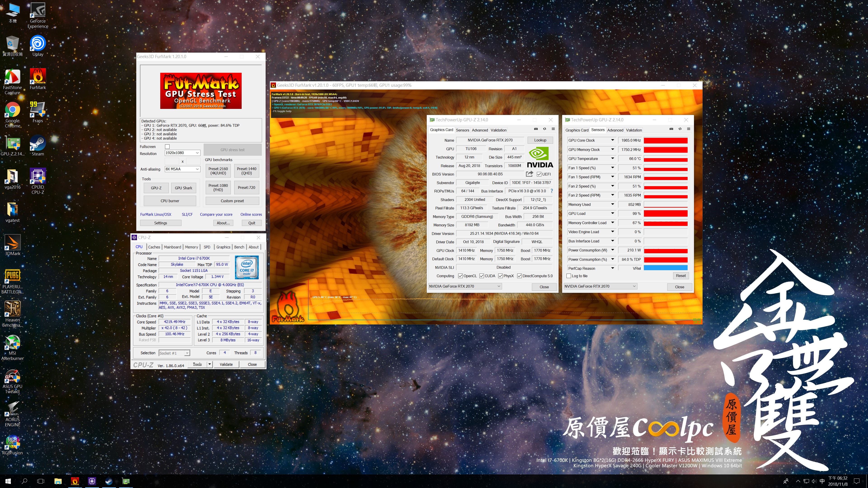Click the clock in the system tray

(x=838, y=481)
